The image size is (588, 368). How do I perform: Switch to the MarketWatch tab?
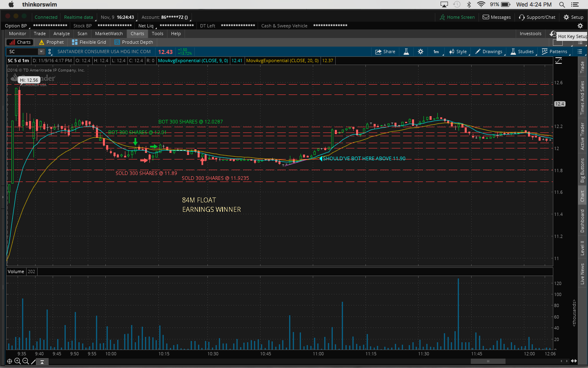[x=109, y=34]
